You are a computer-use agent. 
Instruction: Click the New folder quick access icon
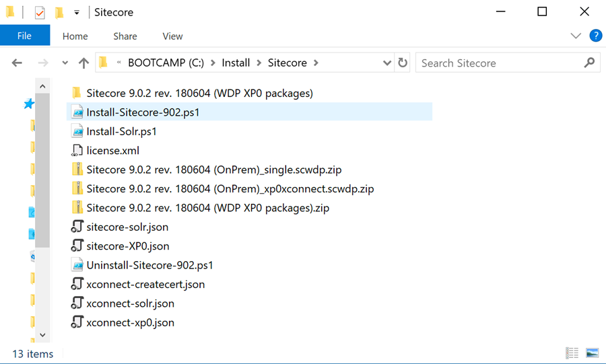[59, 12]
